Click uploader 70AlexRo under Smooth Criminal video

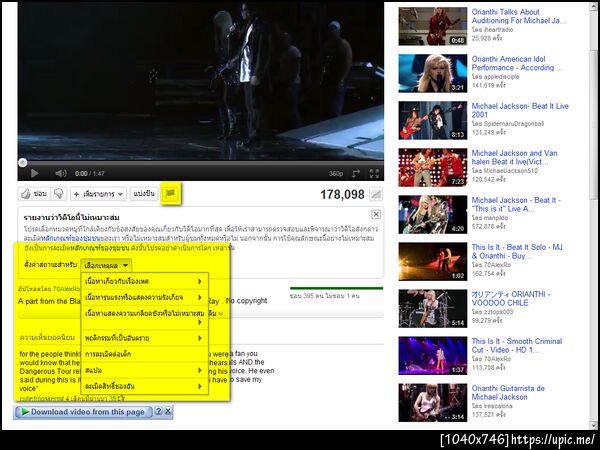coord(496,359)
